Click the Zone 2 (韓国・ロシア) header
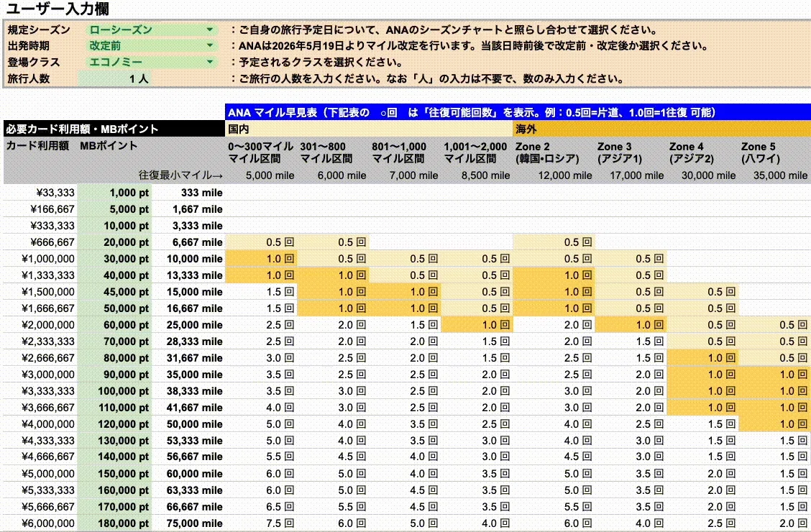 coord(554,152)
